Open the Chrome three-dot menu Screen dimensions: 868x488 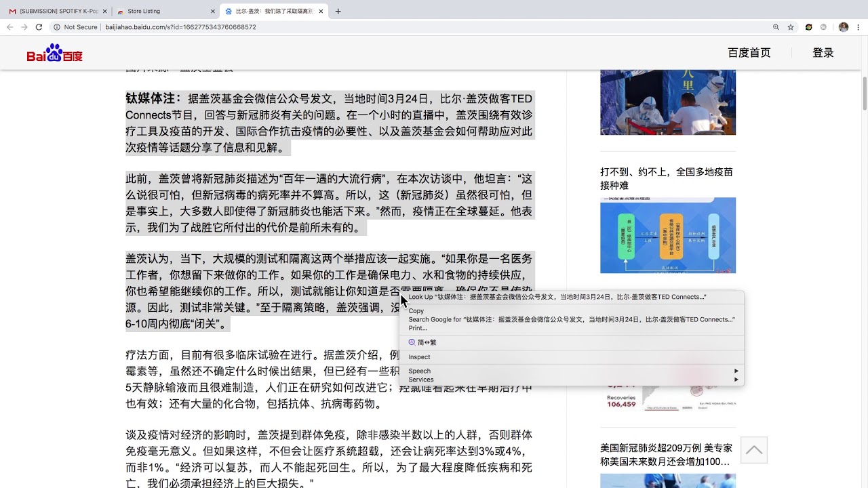point(859,27)
